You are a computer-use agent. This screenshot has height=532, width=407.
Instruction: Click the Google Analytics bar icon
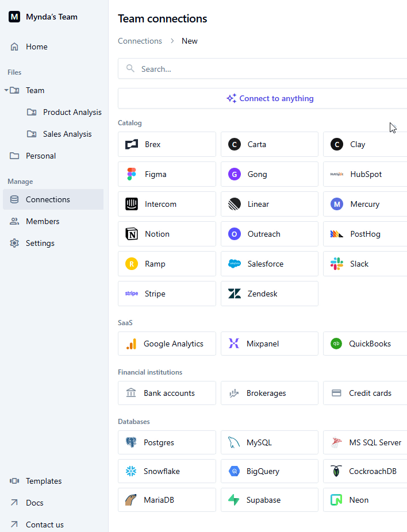tap(131, 344)
